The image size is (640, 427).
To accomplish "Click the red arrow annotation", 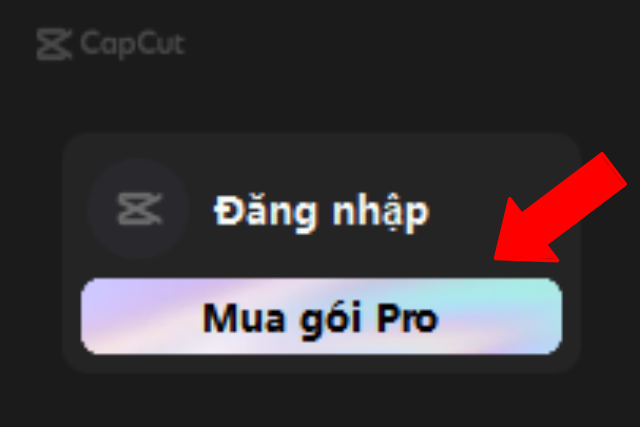I will click(560, 207).
